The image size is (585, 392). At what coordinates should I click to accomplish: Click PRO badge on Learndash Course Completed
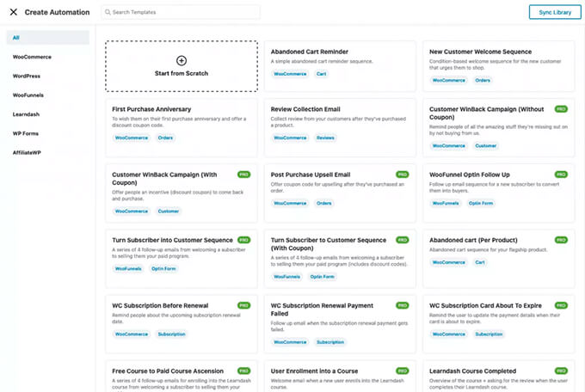point(561,371)
